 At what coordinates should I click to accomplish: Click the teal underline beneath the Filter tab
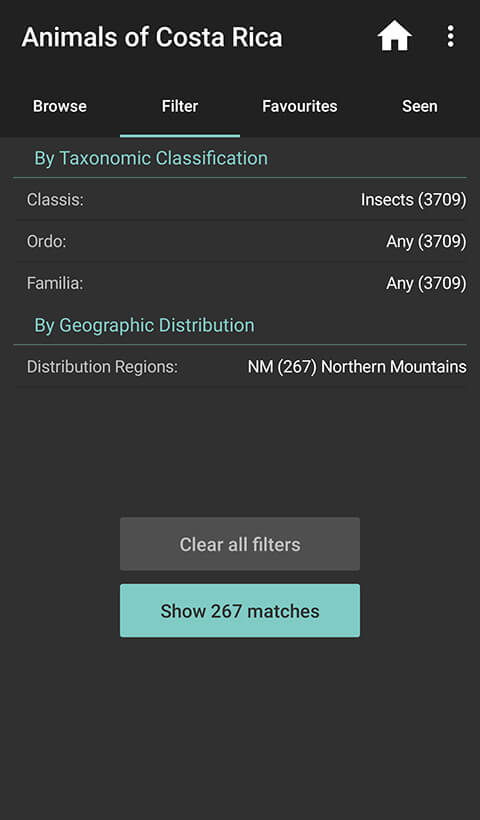180,136
